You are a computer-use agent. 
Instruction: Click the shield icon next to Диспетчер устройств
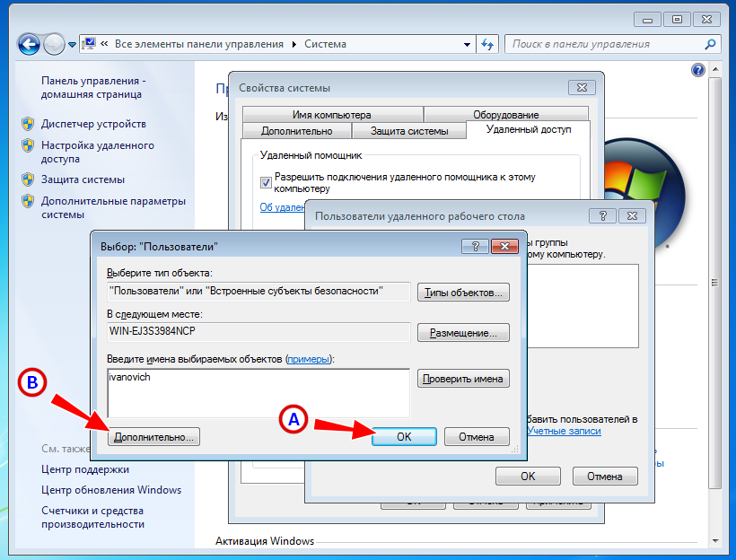[x=28, y=124]
